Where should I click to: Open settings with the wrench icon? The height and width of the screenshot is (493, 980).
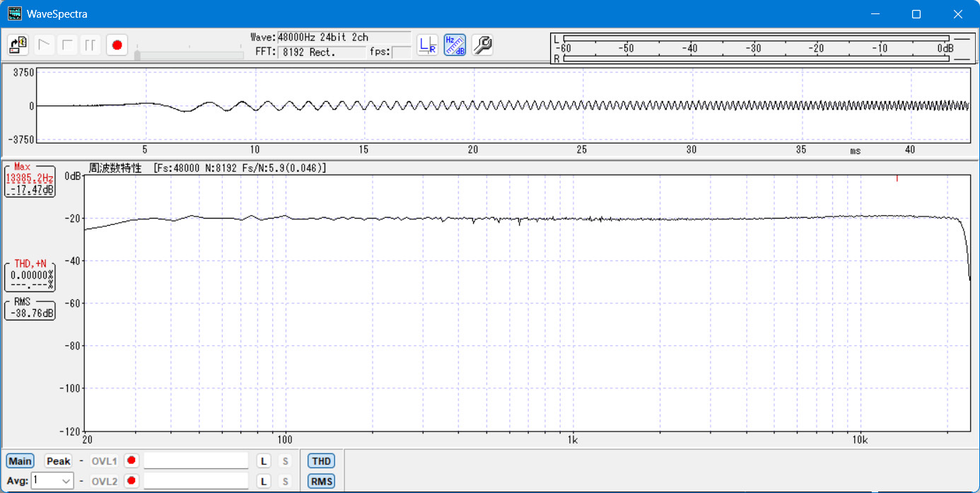click(x=482, y=45)
